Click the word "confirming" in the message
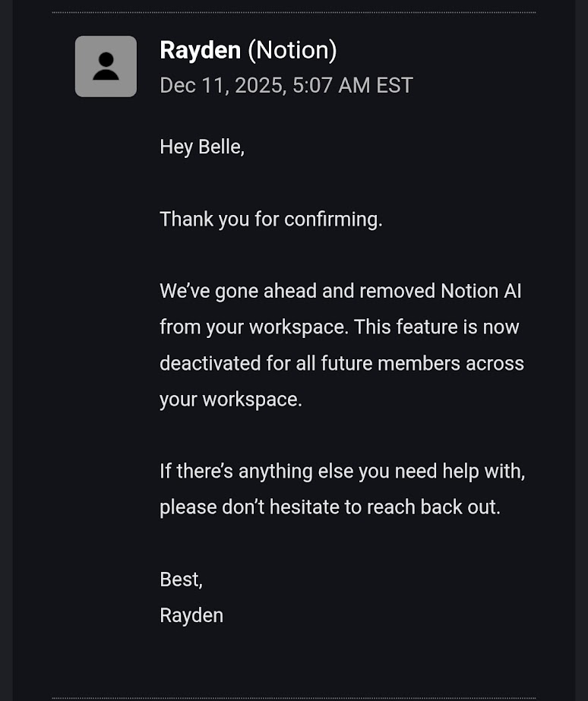Screen dimensions: 588x701 coord(332,219)
